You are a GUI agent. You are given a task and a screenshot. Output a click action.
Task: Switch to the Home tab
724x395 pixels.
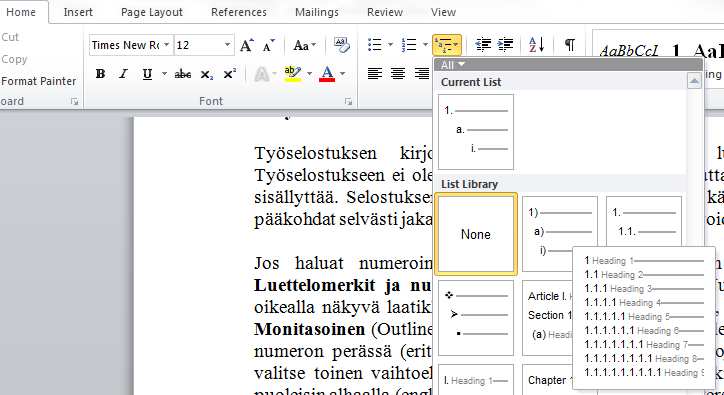click(x=21, y=12)
